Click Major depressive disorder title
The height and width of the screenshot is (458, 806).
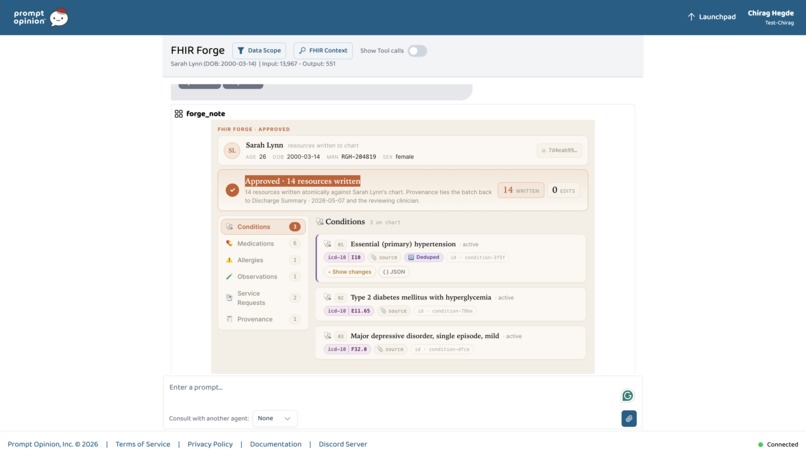click(425, 336)
